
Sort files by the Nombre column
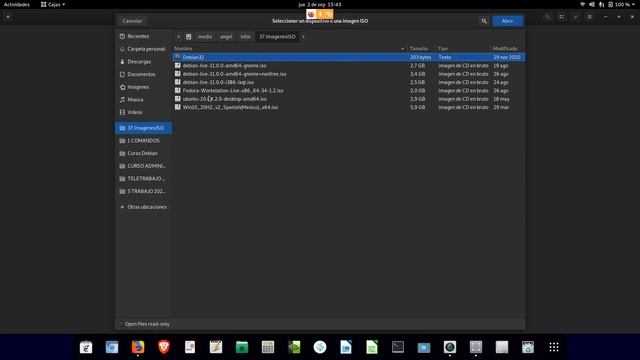click(x=290, y=49)
